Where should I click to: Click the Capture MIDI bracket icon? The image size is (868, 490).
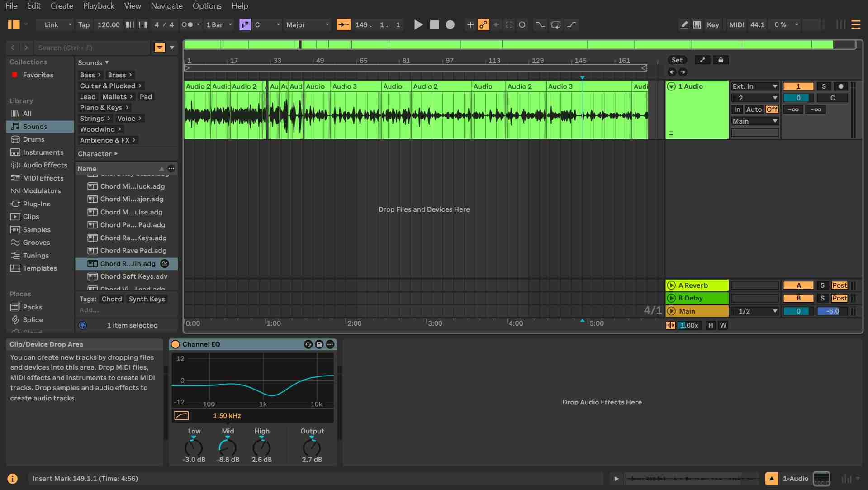click(509, 24)
